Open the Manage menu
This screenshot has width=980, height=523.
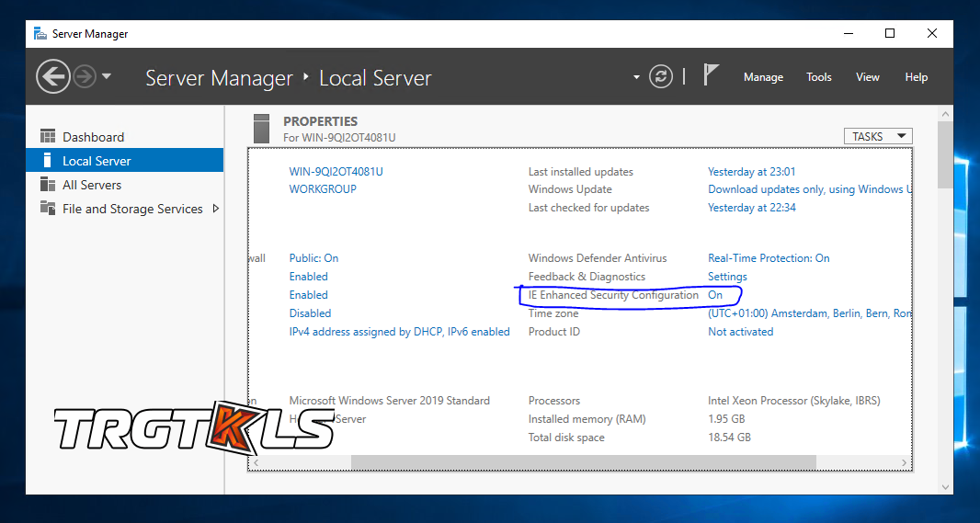click(x=763, y=77)
